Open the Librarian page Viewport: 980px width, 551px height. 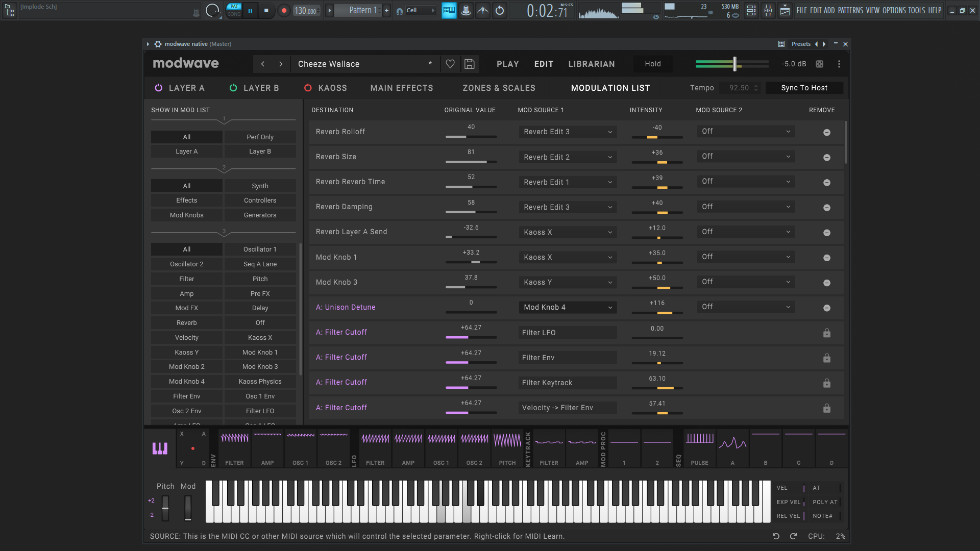pos(592,64)
